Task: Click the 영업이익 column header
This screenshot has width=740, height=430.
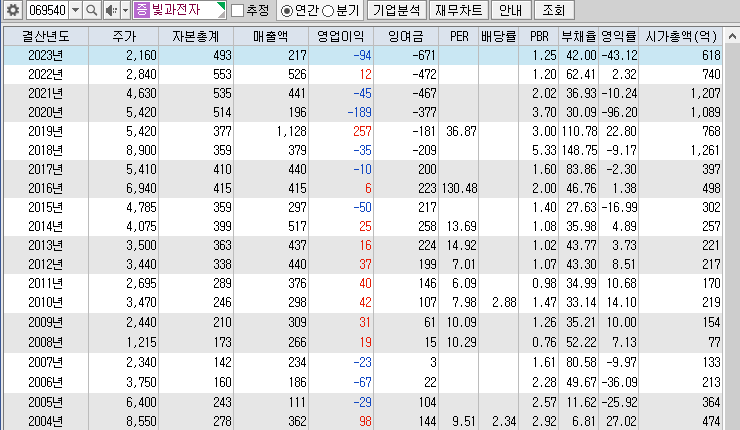Action: coord(341,36)
